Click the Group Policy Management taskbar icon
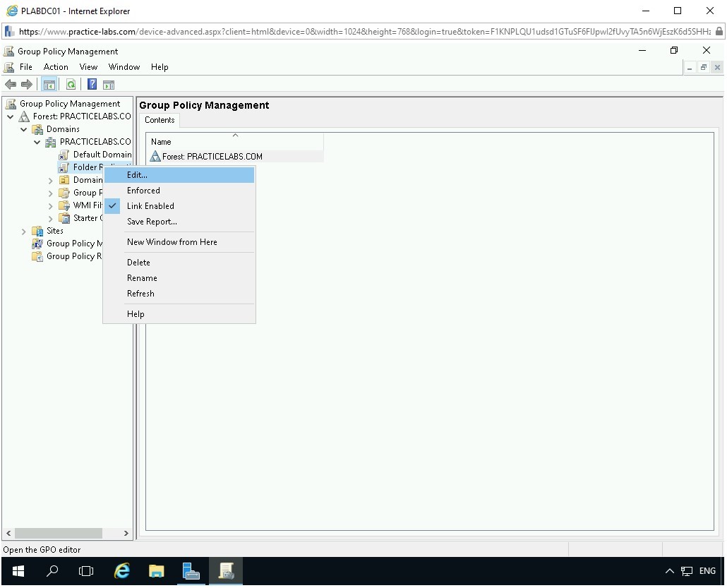This screenshot has width=727, height=588. click(x=226, y=571)
